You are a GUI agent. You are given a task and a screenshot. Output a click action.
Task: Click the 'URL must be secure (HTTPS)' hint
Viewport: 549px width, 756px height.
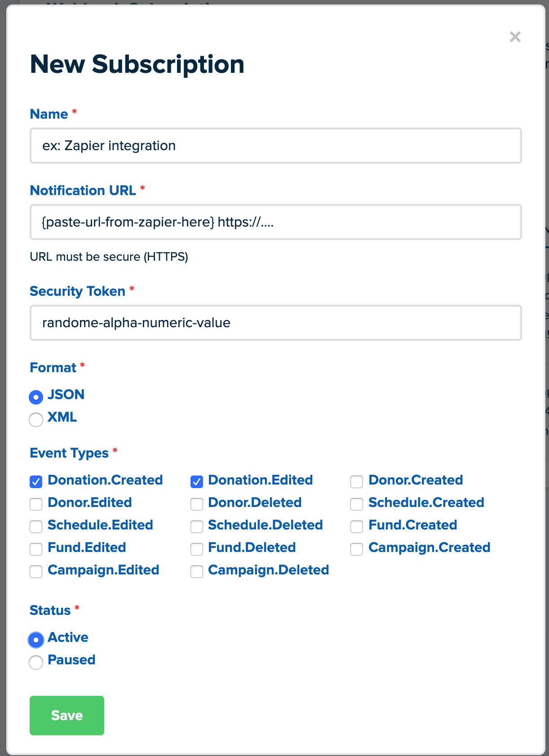109,257
